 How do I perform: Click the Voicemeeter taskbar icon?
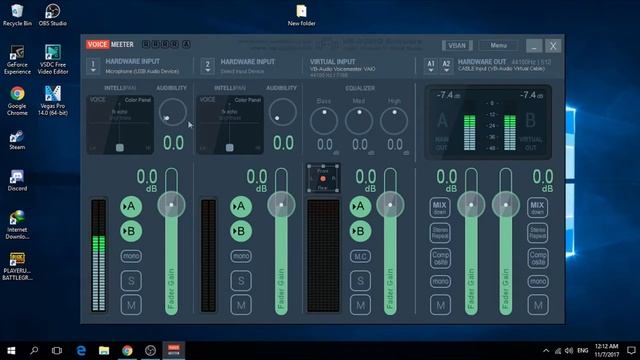173,351
